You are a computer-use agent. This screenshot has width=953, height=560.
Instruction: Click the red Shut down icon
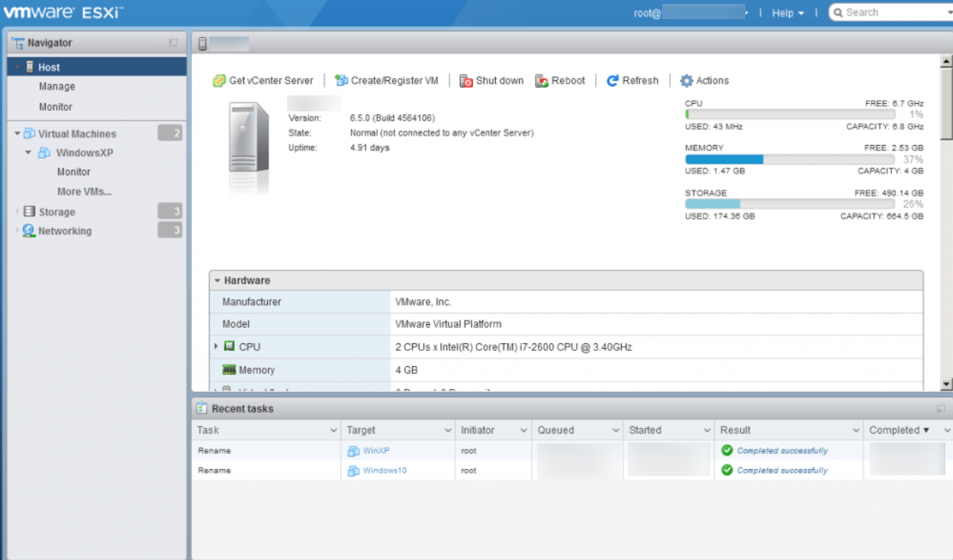[x=466, y=81]
